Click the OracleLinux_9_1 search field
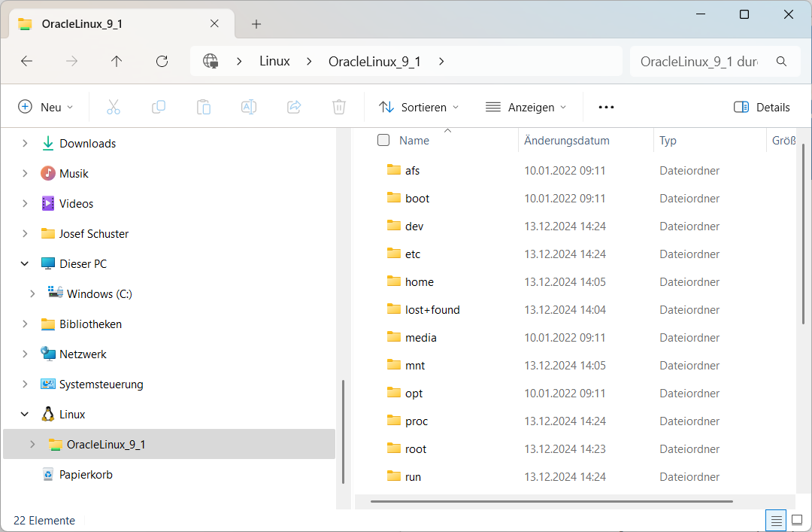The image size is (812, 532). [699, 62]
